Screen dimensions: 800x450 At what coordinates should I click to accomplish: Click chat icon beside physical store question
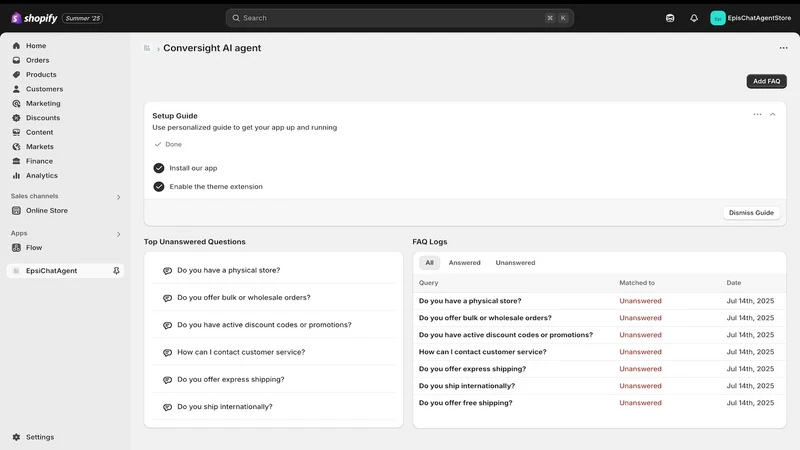pos(167,270)
